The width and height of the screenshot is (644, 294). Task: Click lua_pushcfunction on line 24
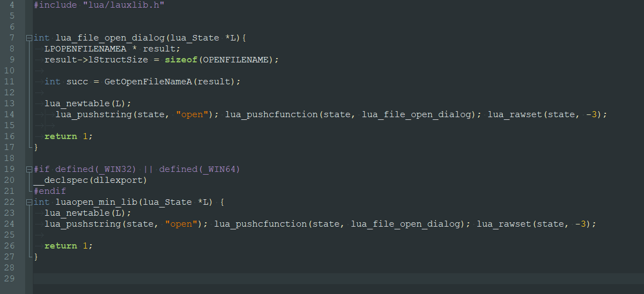click(260, 224)
